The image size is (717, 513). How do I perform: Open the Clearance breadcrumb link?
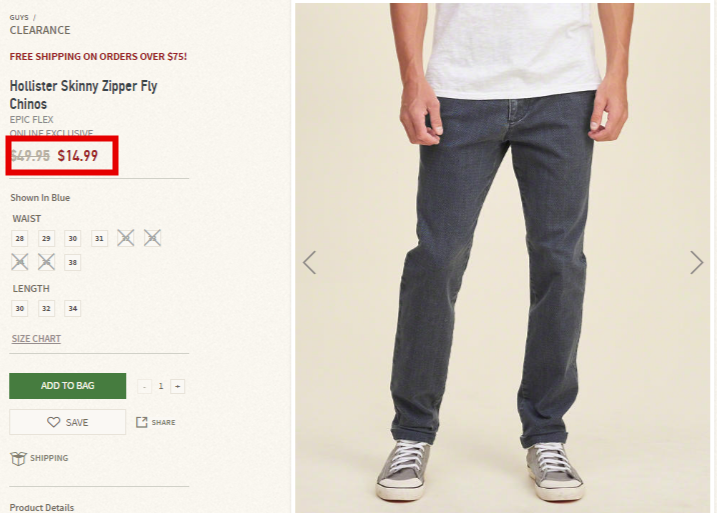click(40, 30)
